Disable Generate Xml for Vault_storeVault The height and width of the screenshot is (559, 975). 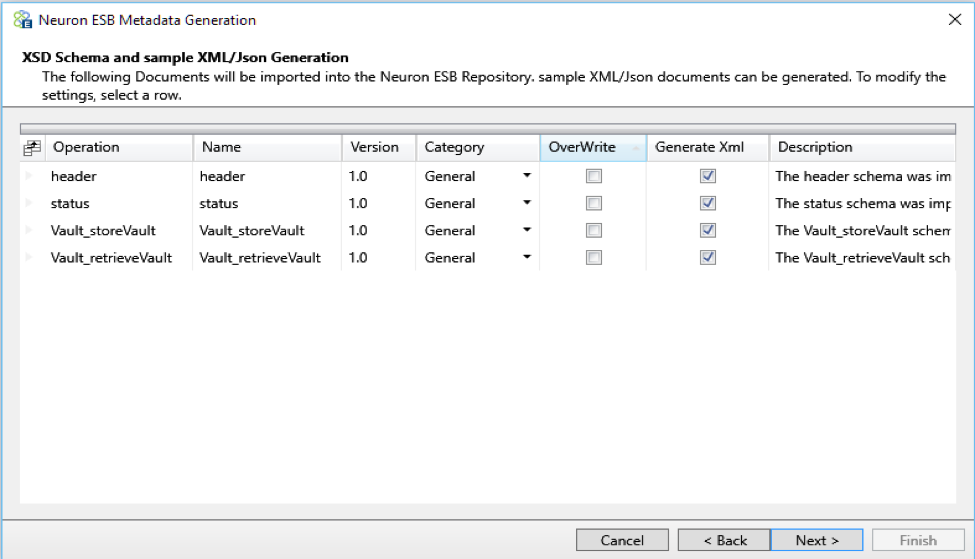point(708,231)
